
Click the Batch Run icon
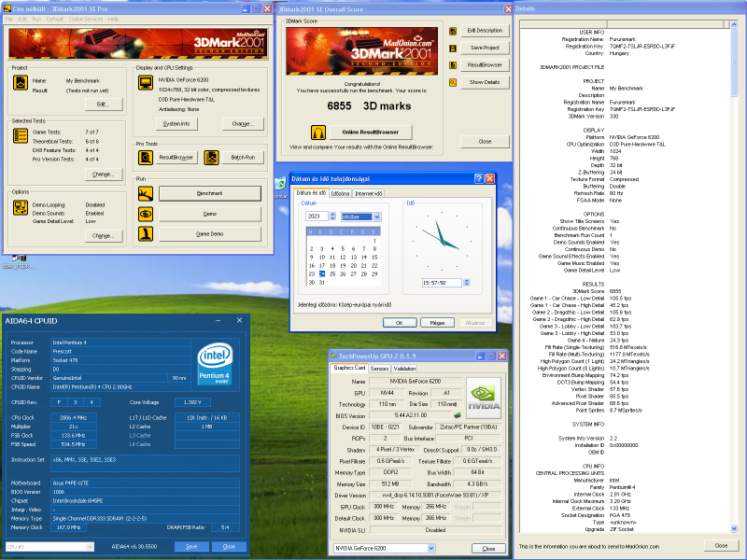pyautogui.click(x=212, y=157)
